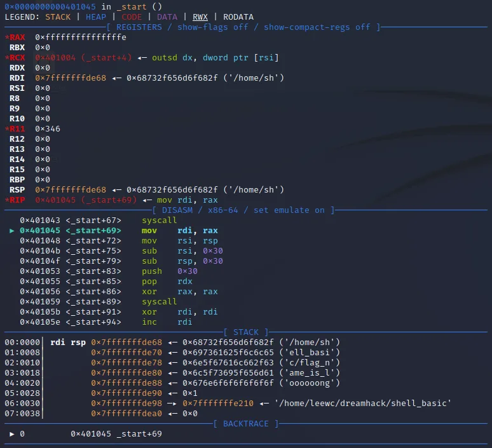Screen dimensions: 492x448
Task: Click stack string 'oooooong'
Action: click(310, 383)
